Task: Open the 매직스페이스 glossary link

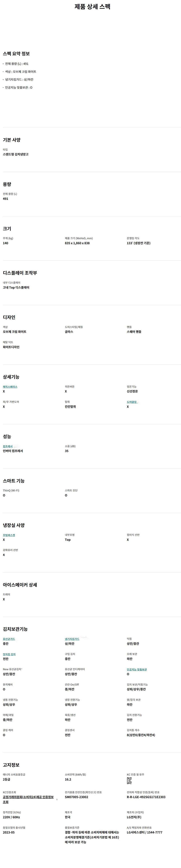Action: [x=10, y=386]
